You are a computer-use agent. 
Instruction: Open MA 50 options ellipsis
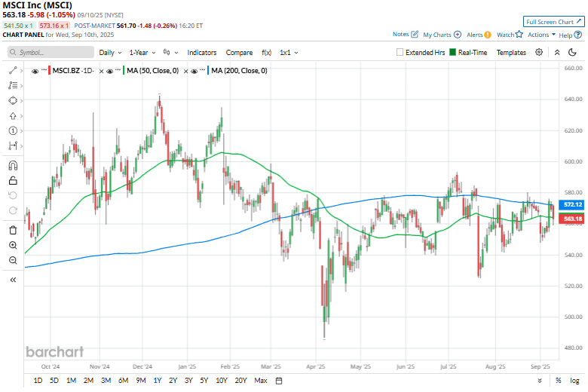point(118,71)
